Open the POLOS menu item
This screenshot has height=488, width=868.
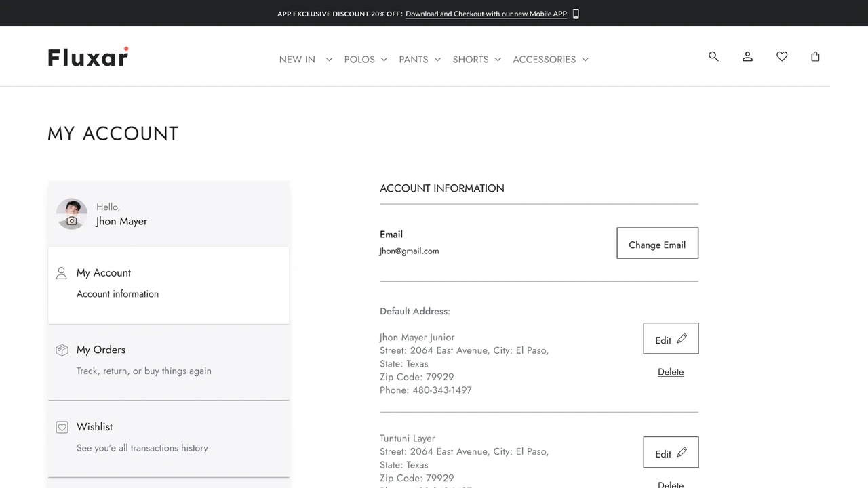[359, 59]
